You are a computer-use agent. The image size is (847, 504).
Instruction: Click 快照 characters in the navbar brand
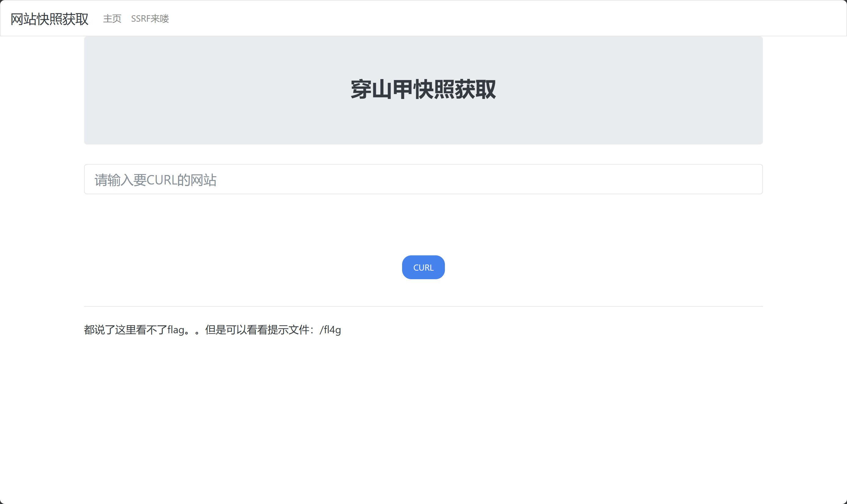click(x=50, y=19)
